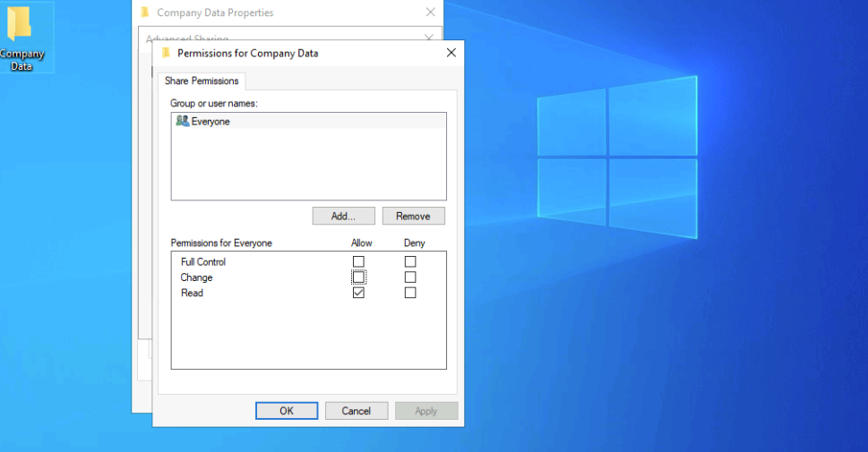Close the Permissions for Company Data dialog

pos(451,53)
